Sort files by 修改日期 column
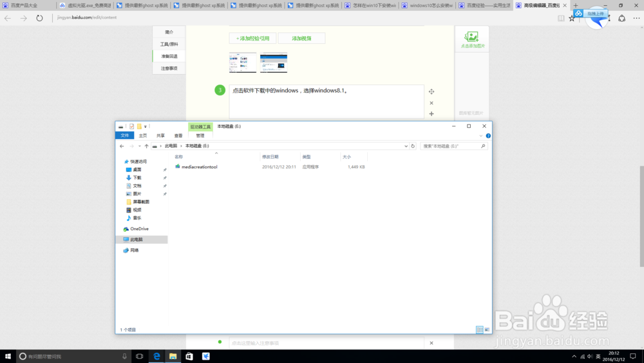This screenshot has width=644, height=363. pos(280,157)
